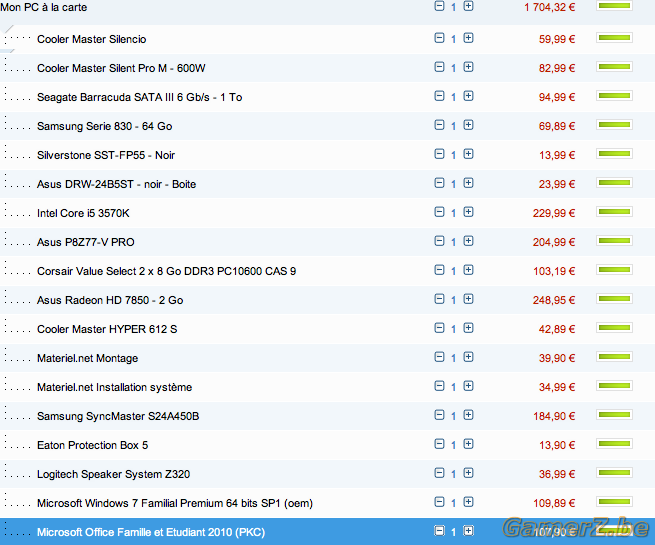Screen dimensions: 655x545
Task: Minus button for Silverstone SST-FP55 Noir
Action: 439,154
